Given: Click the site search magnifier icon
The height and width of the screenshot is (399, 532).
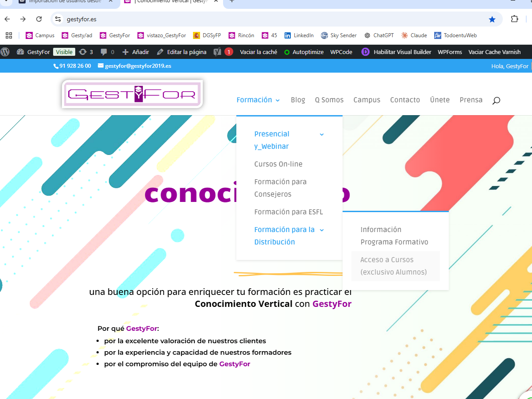Looking at the screenshot, I should pos(496,101).
